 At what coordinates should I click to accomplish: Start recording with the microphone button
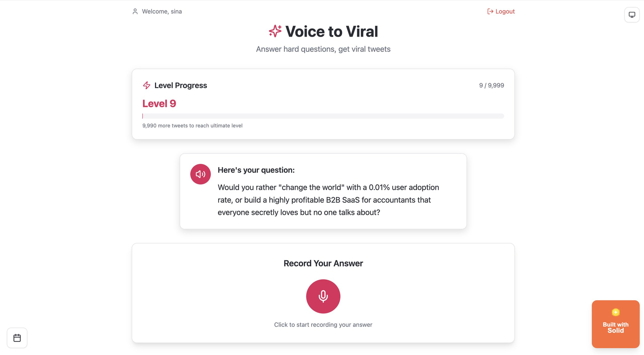click(323, 296)
